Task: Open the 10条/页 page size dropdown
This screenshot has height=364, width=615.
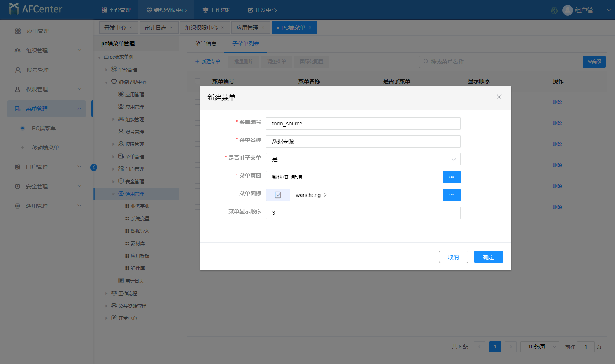Action: [540, 347]
